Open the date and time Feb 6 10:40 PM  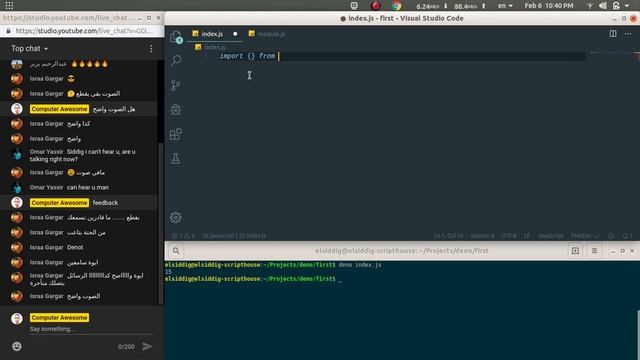(549, 6)
